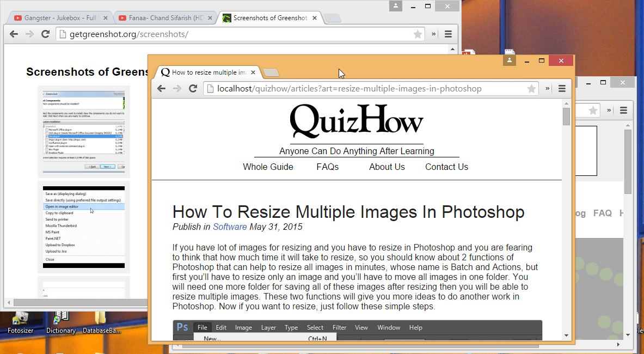Go back in the QuizHow browser window
Image resolution: width=644 pixels, height=354 pixels.
coord(162,89)
